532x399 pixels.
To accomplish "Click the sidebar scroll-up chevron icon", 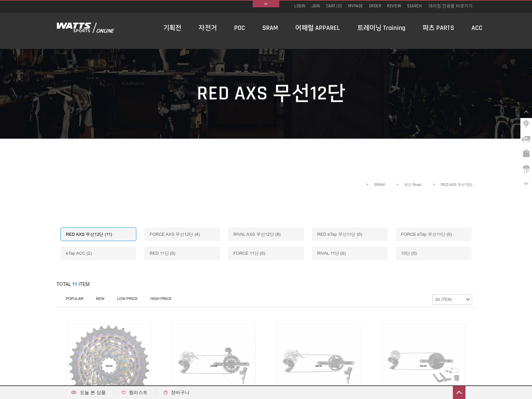I will point(526,112).
